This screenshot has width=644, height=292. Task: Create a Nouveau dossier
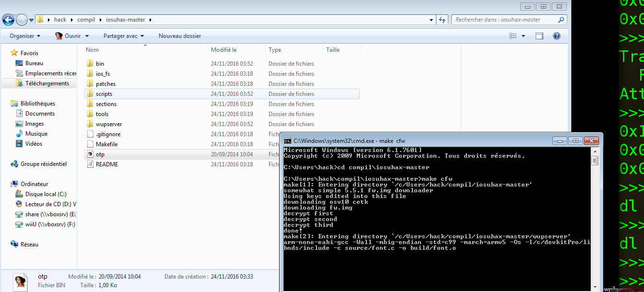click(180, 36)
